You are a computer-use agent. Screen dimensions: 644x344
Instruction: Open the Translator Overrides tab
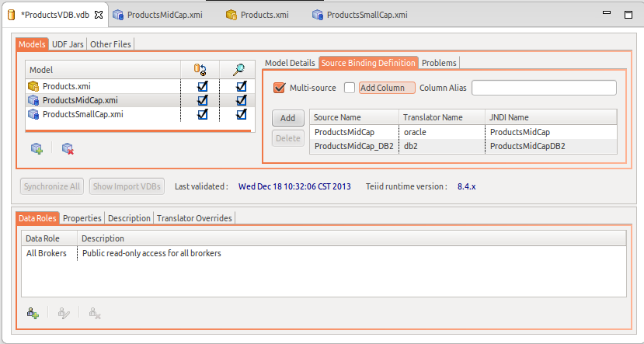194,218
